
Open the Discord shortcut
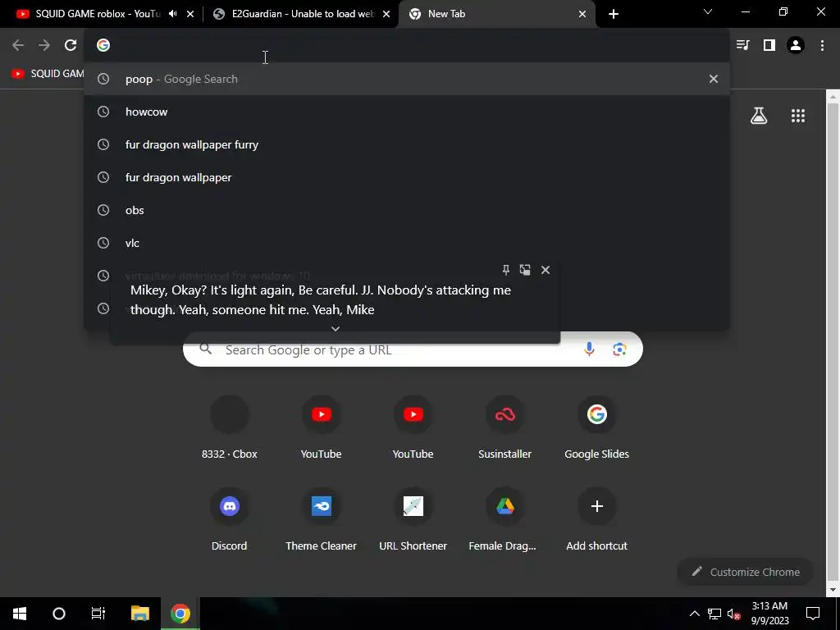[230, 520]
